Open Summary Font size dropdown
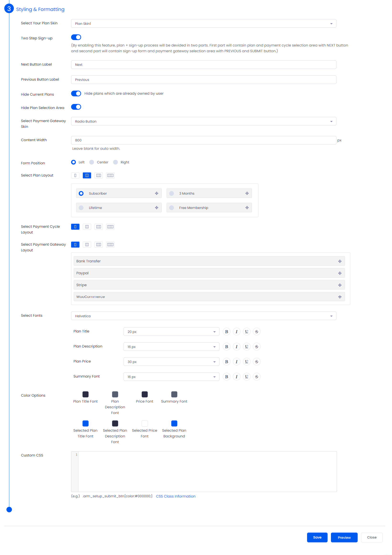This screenshot has width=392, height=555. coord(172,377)
